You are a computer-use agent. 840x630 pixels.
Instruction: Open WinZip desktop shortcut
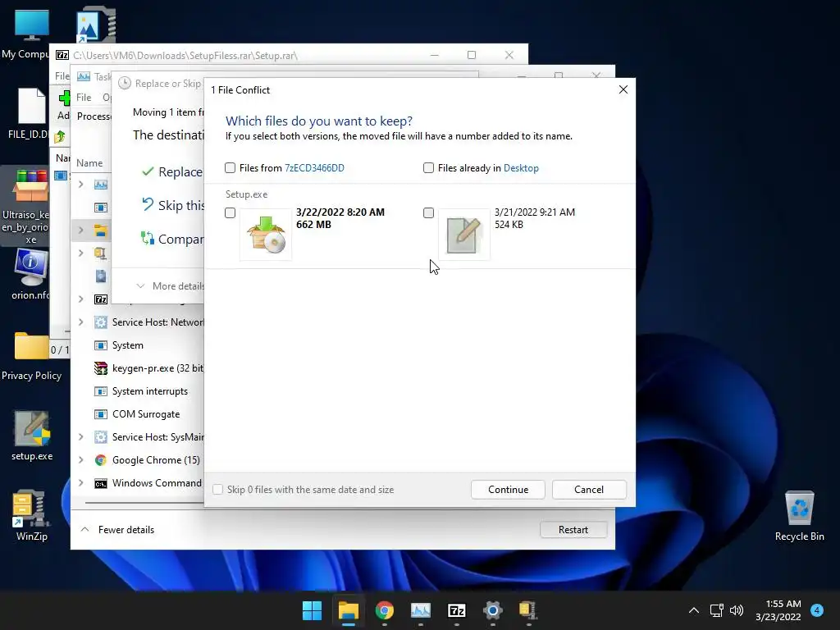coord(30,509)
